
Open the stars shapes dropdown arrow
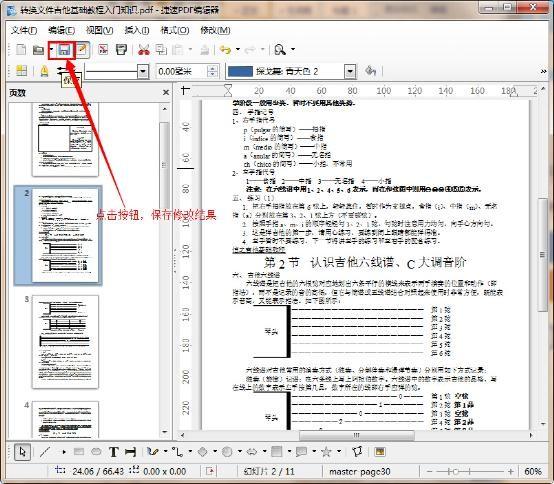tap(339, 451)
